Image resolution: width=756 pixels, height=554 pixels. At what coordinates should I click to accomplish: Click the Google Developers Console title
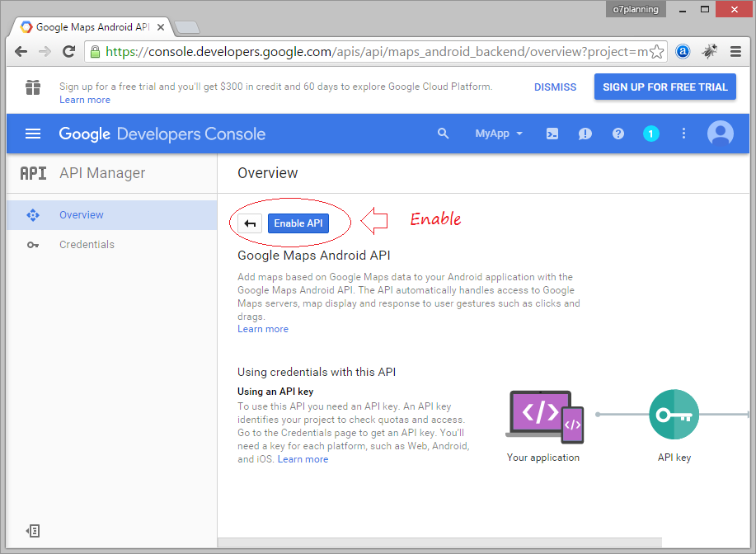162,134
